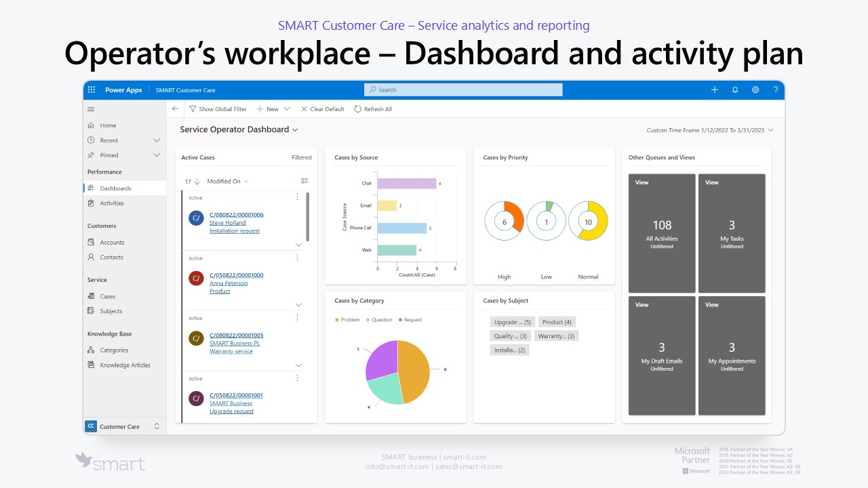Click the avatar of the Steve Holland case
Image resolution: width=868 pixels, height=488 pixels.
[x=196, y=218]
